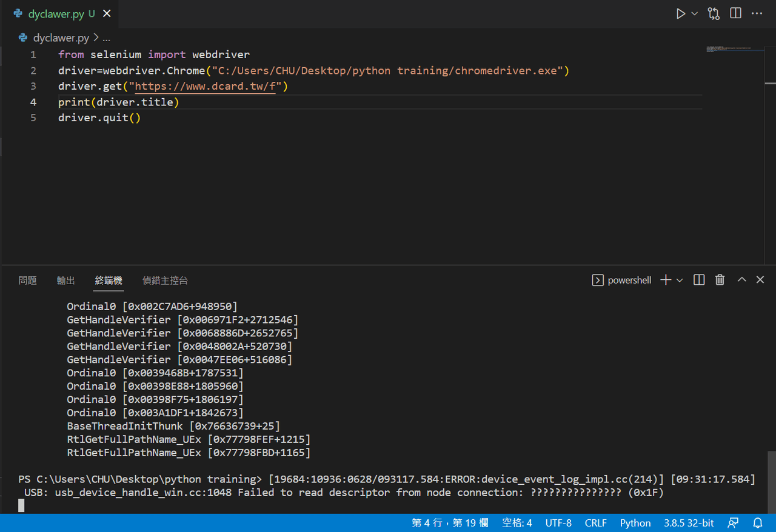Collapse the panel using the close X
Viewport: 776px width, 532px height.
click(760, 279)
